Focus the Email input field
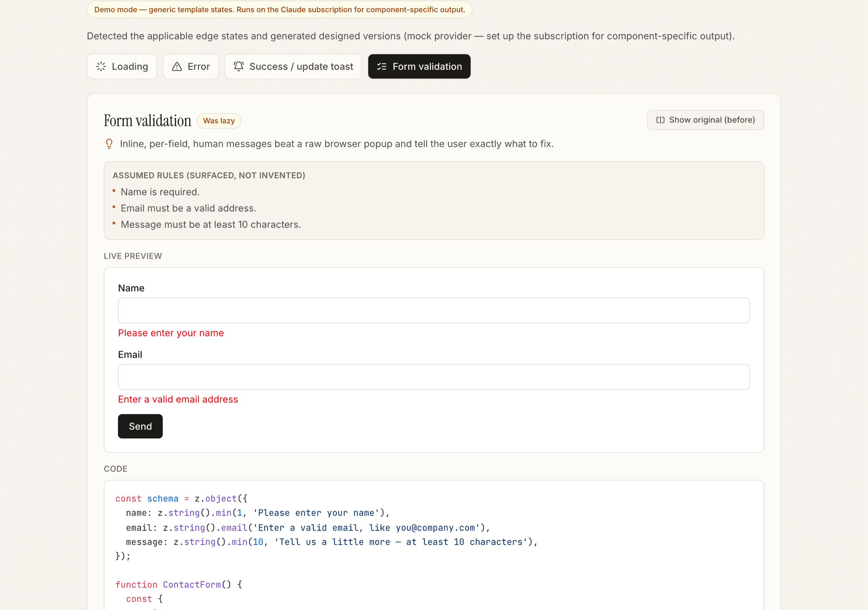The image size is (868, 610). (x=434, y=377)
